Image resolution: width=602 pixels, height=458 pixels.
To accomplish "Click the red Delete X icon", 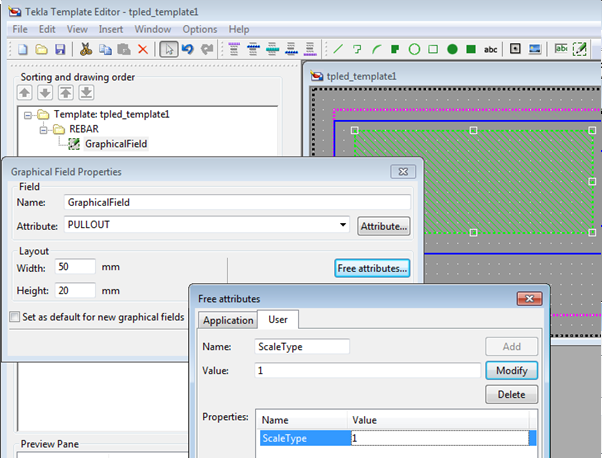I will 143,49.
